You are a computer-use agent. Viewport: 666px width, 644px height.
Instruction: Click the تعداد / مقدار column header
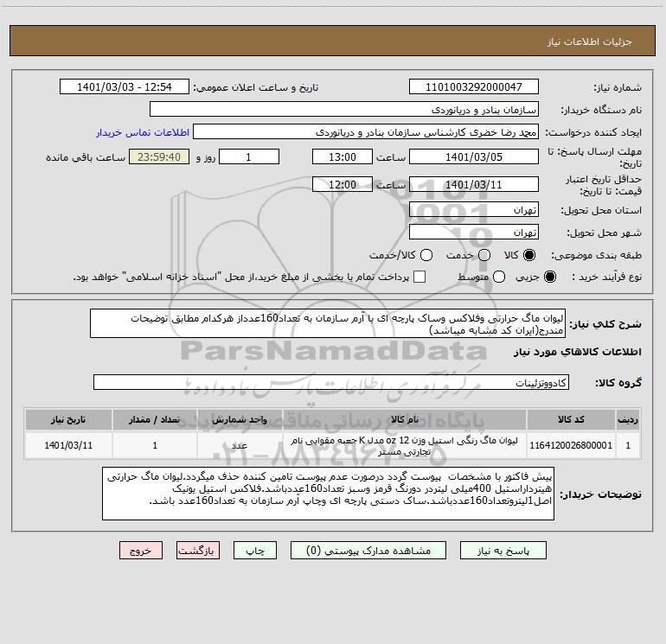click(x=155, y=419)
